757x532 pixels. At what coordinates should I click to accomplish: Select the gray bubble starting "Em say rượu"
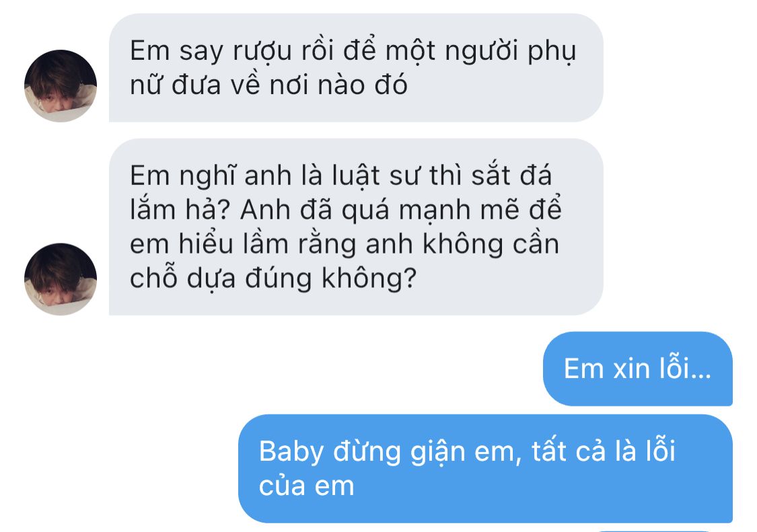tap(356, 67)
